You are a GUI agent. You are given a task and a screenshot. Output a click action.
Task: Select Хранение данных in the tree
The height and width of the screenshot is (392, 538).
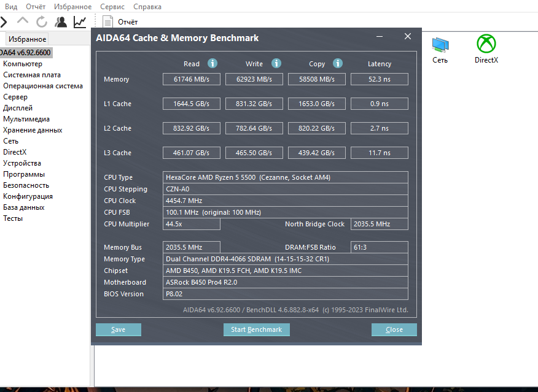click(33, 130)
